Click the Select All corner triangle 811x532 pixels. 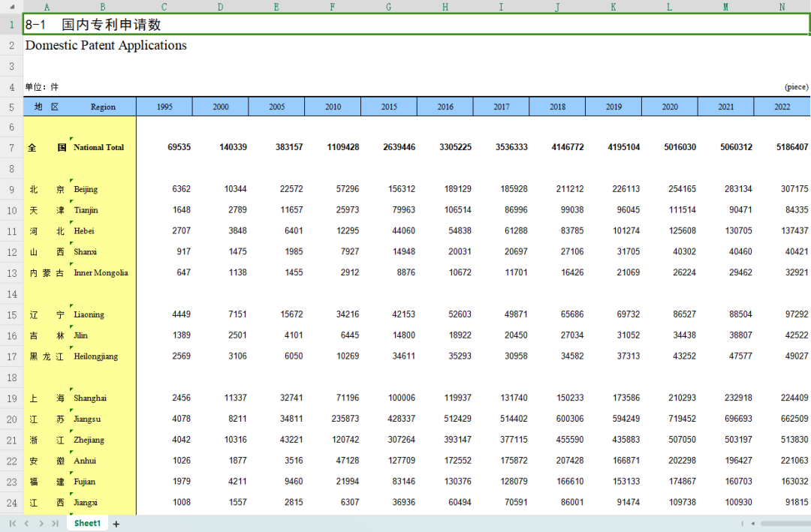[x=13, y=7]
